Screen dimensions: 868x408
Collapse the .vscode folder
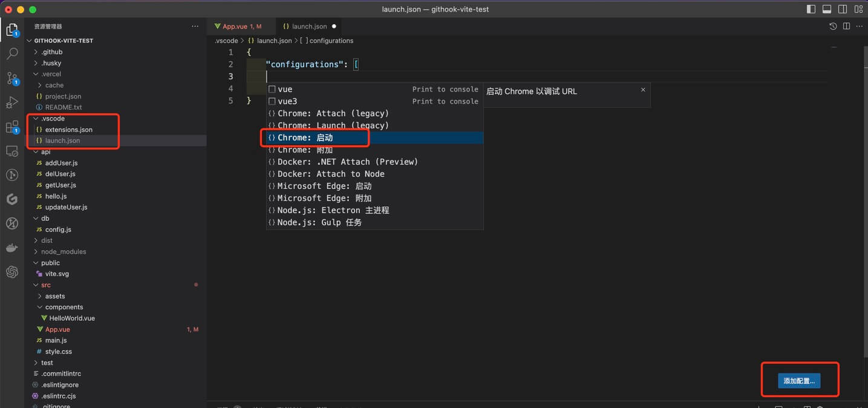(53, 119)
